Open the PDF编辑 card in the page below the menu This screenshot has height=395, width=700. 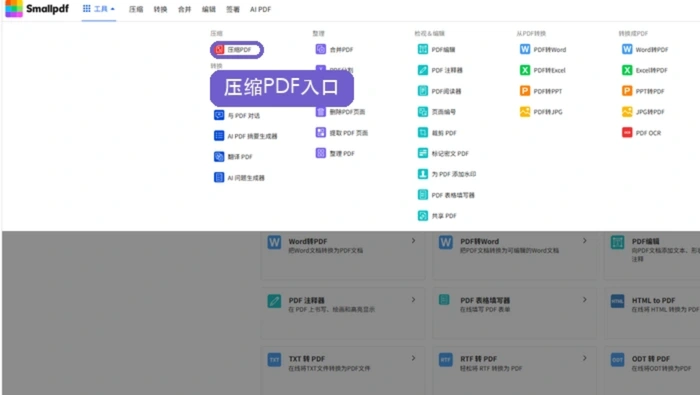[652, 255]
